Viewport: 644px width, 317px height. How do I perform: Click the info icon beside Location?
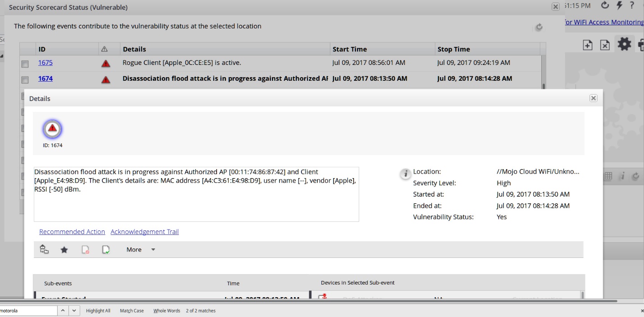(x=406, y=174)
